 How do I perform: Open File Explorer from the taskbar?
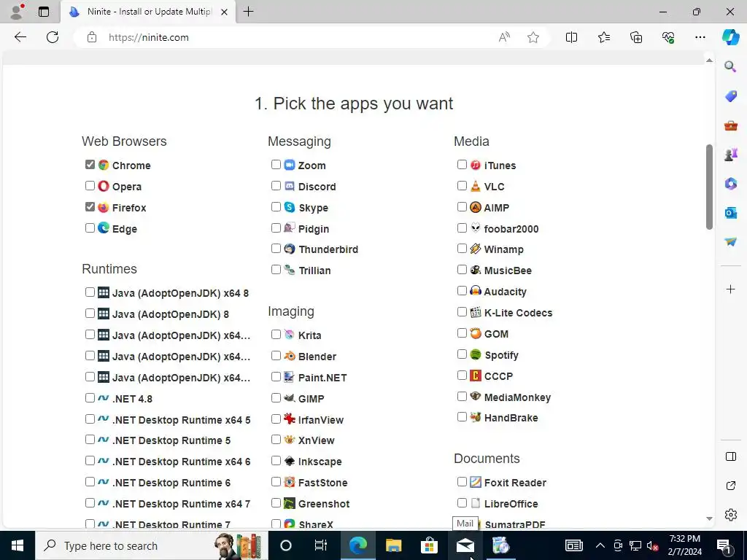tap(393, 545)
